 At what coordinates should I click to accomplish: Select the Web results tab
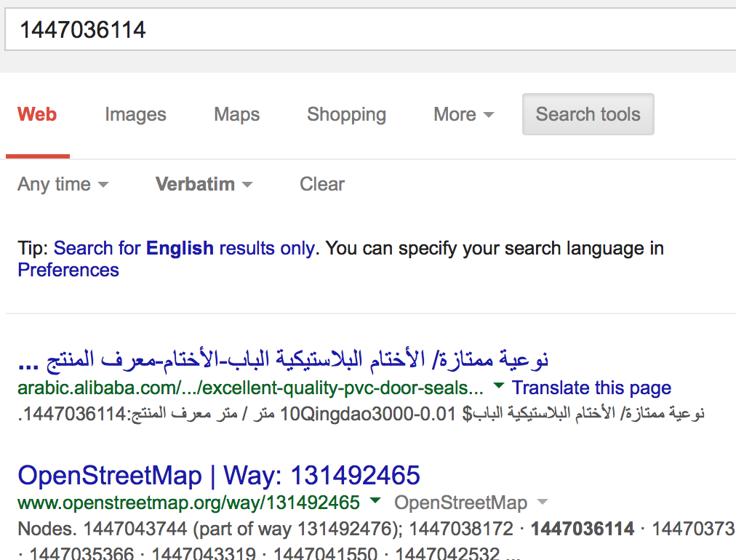37,115
